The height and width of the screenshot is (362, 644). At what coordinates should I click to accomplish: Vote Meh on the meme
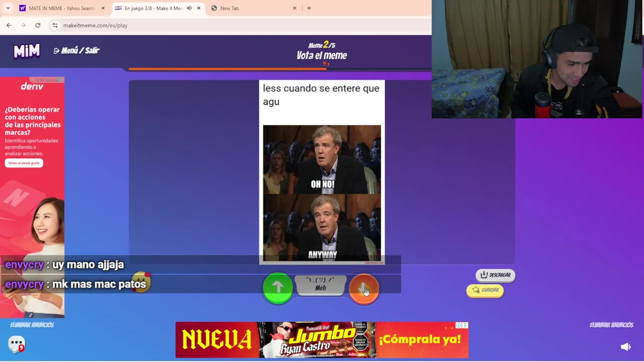(320, 285)
